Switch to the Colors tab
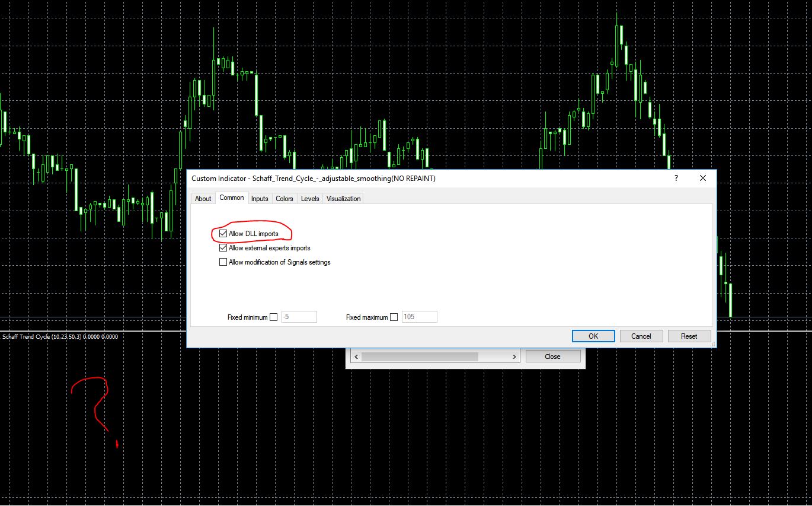 pyautogui.click(x=284, y=199)
